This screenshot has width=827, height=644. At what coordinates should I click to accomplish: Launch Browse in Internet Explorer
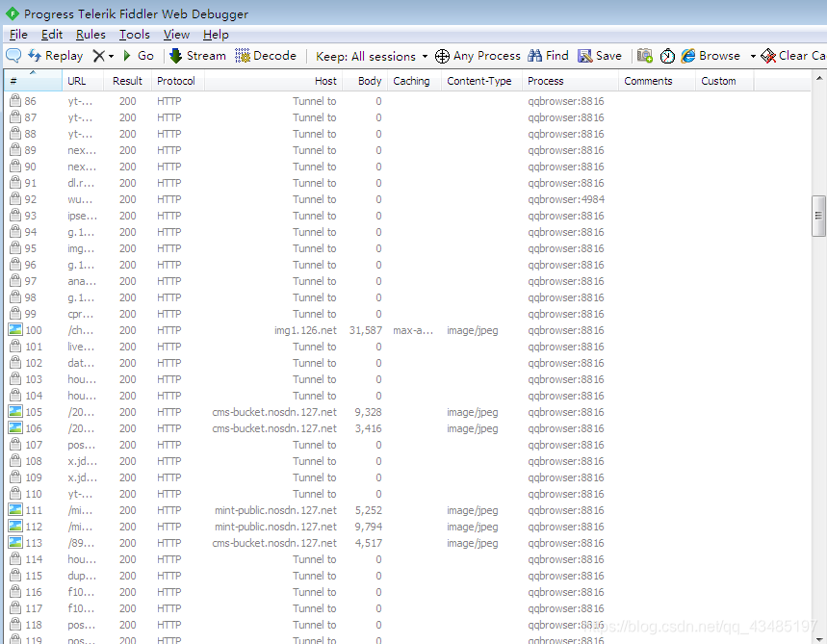click(711, 56)
